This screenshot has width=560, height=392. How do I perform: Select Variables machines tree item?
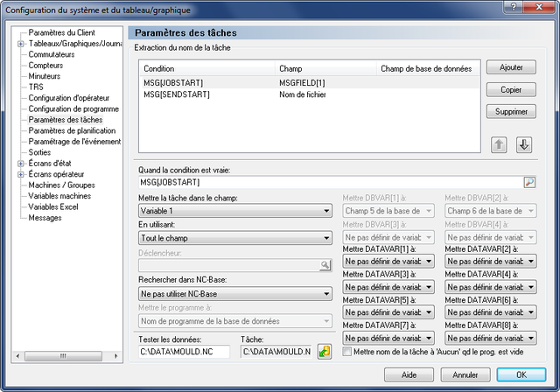pyautogui.click(x=59, y=196)
